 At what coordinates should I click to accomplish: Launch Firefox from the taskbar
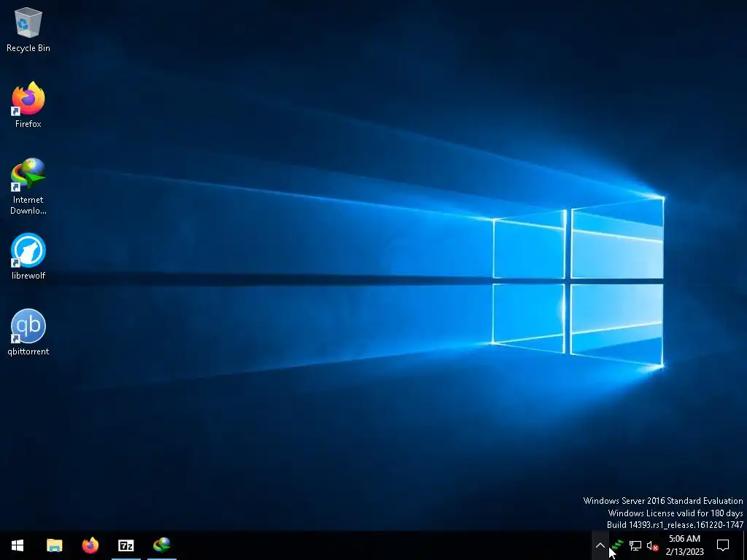click(90, 545)
